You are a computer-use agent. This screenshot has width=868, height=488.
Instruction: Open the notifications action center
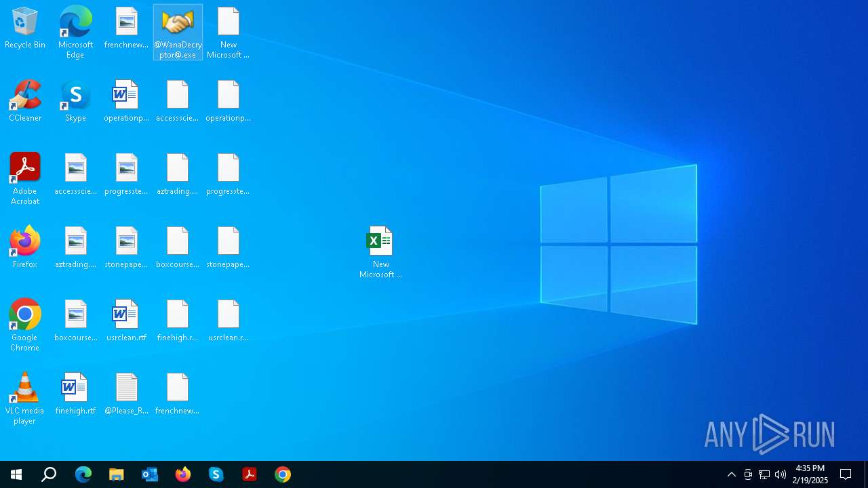(846, 474)
